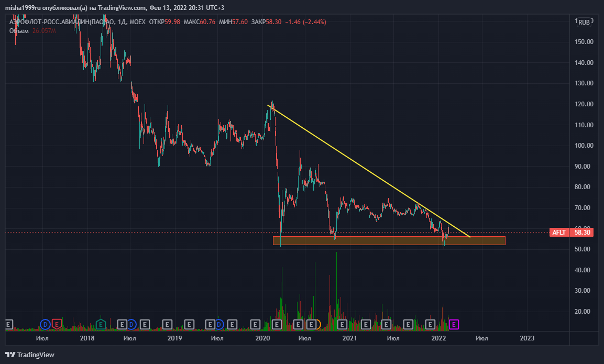Viewport: 604px width, 364px height.
Task: Click the 2023 time axis label
Action: pos(527,338)
